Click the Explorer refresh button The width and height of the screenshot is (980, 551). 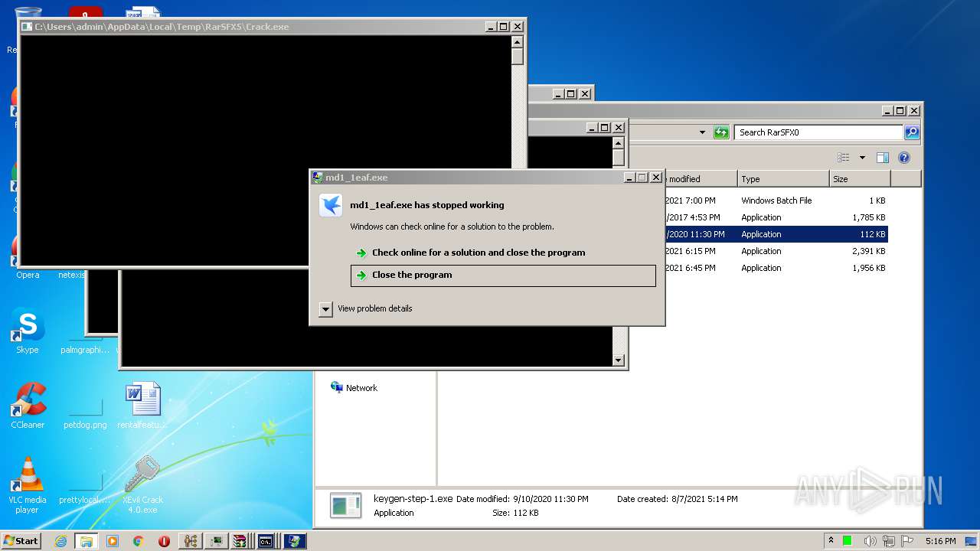tap(721, 132)
